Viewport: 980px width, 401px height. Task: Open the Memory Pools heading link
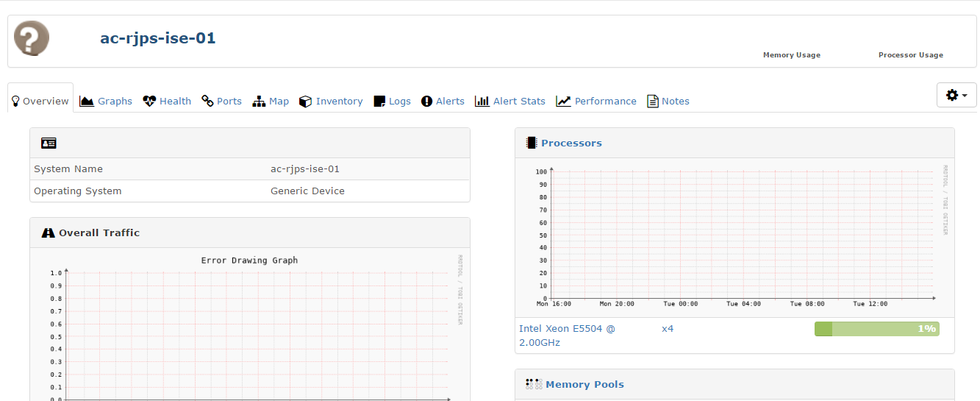584,384
